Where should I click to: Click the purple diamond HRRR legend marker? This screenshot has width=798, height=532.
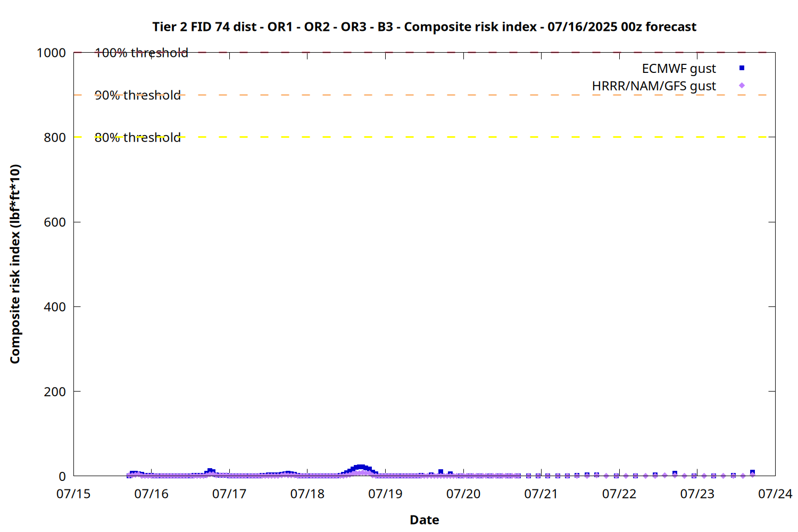pyautogui.click(x=742, y=85)
